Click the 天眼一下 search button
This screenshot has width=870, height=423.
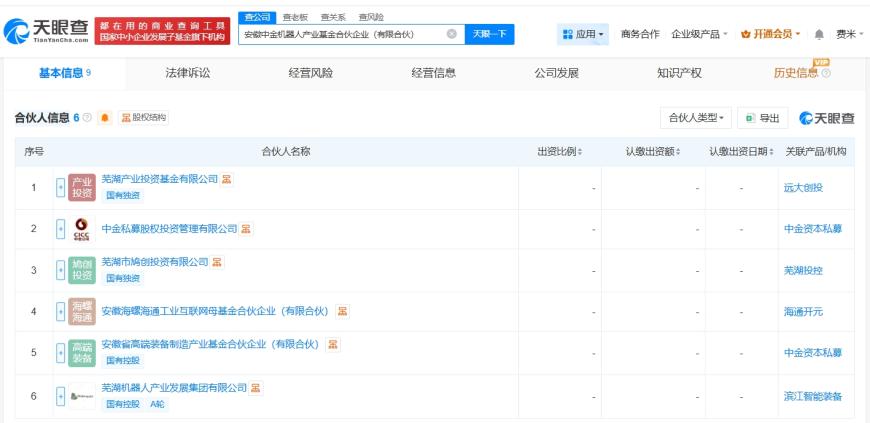[489, 34]
